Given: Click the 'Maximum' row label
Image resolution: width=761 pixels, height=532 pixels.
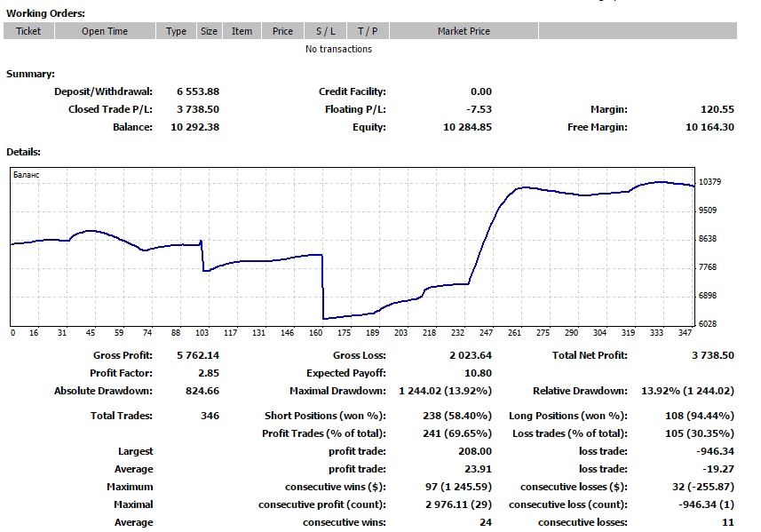Looking at the screenshot, I should [130, 487].
